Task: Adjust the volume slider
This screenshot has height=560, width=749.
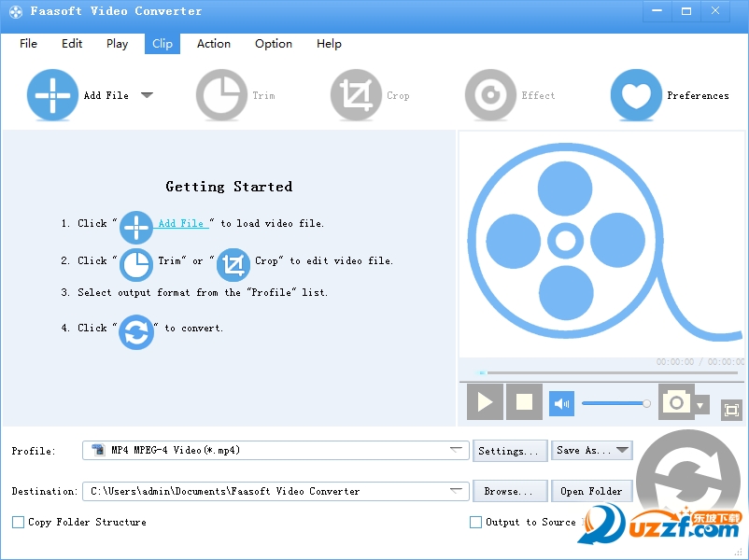Action: click(616, 403)
